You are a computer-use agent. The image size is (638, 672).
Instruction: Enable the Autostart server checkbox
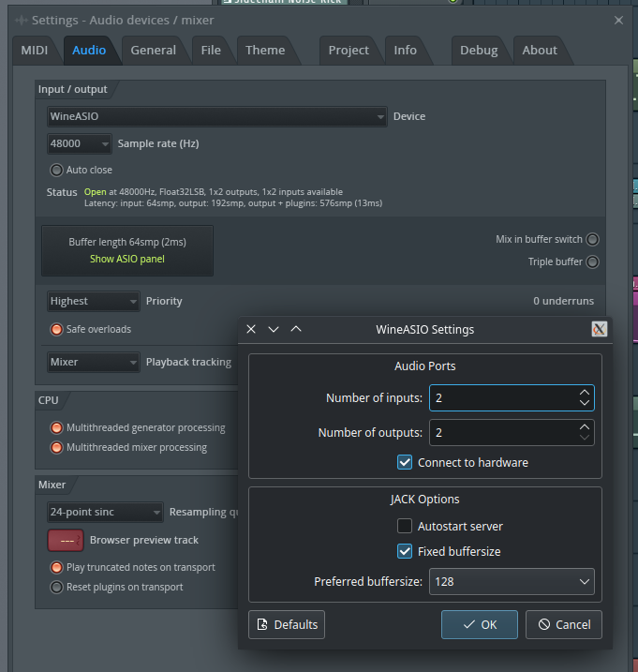[x=405, y=526]
